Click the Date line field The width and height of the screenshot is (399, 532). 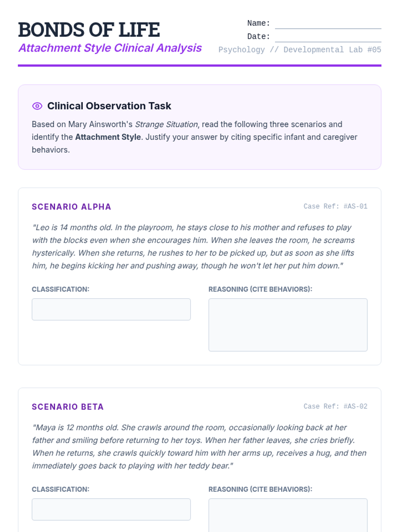328,37
